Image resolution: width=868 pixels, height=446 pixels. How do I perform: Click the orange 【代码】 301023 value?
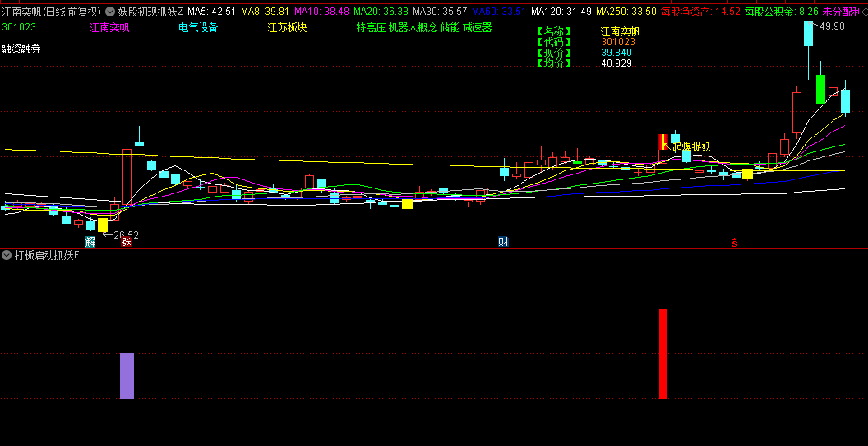click(x=618, y=41)
